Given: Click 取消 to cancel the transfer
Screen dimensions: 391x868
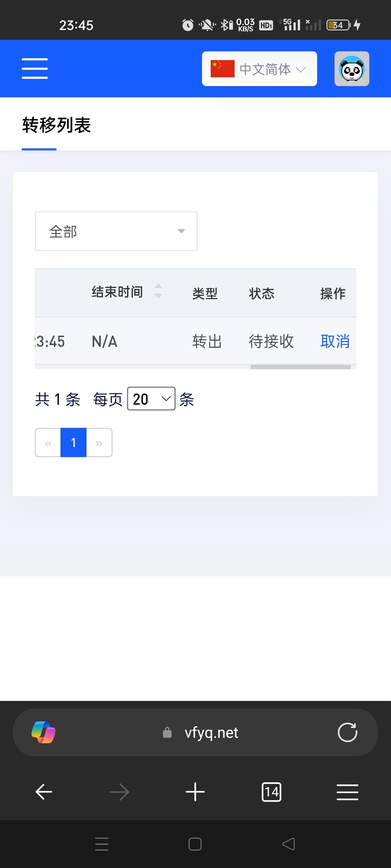Looking at the screenshot, I should (x=335, y=341).
